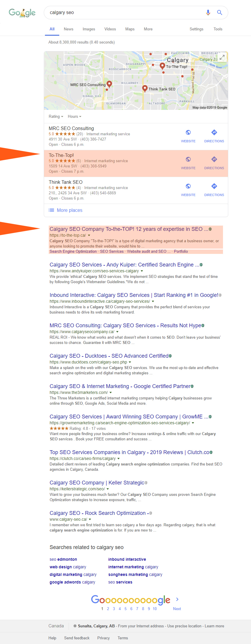Viewport: 251px width, 644px height.
Task: Open the search Tools menu
Action: [x=218, y=29]
